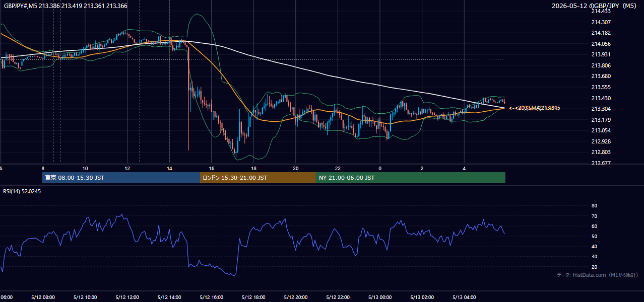Click hour tick 18 below price chart
This screenshot has width=644, height=302.
tap(253, 168)
